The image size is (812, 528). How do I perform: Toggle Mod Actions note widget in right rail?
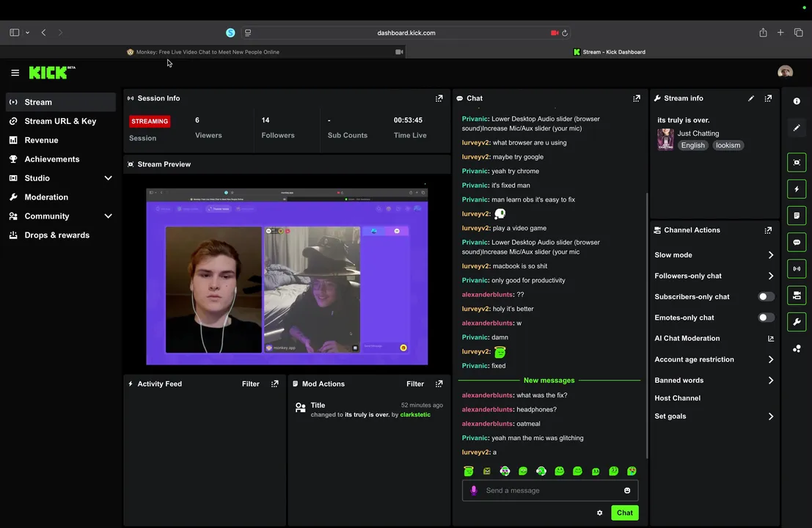coord(797,216)
